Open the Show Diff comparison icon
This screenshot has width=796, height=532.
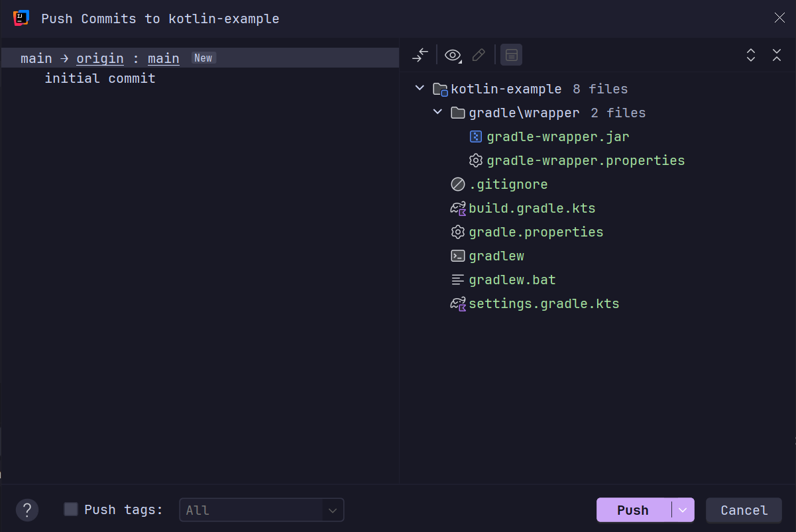[x=419, y=55]
